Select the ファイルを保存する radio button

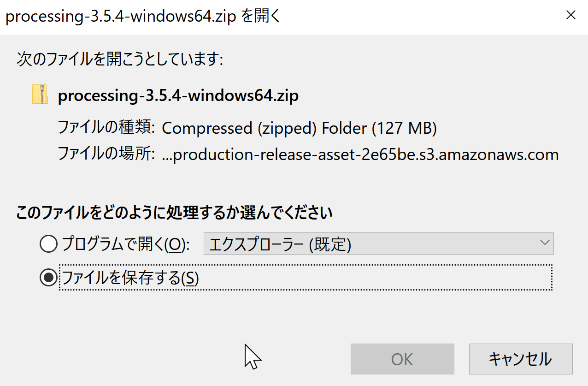point(48,278)
